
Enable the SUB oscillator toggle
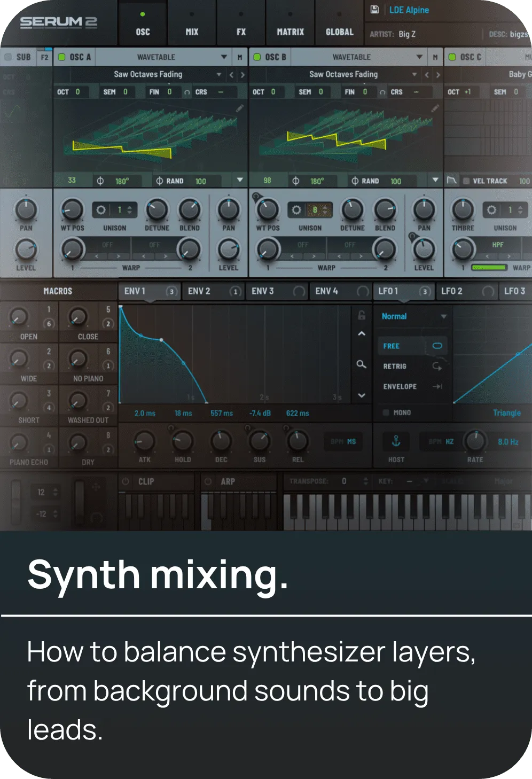8,57
